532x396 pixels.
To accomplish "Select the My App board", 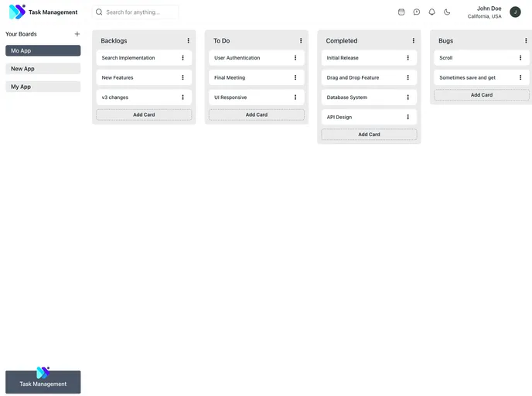I will click(43, 87).
